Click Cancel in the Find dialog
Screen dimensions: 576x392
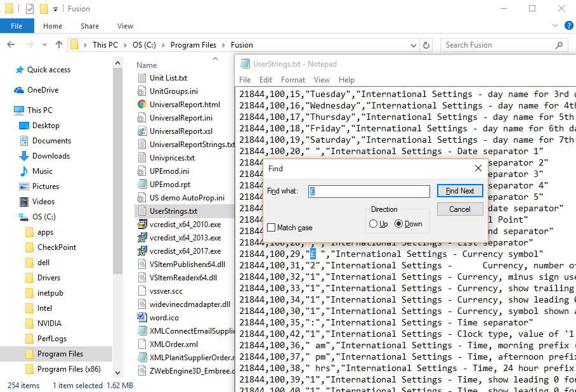tap(460, 209)
